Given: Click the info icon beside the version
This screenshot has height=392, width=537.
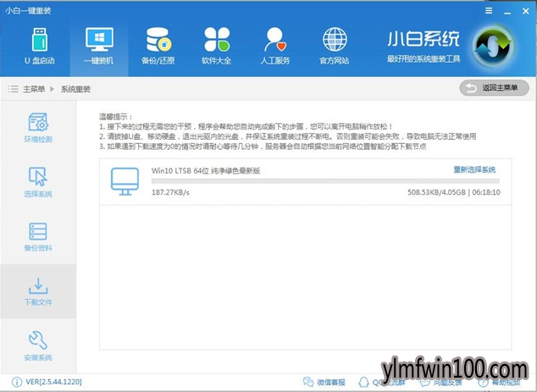Looking at the screenshot, I should 16,382.
